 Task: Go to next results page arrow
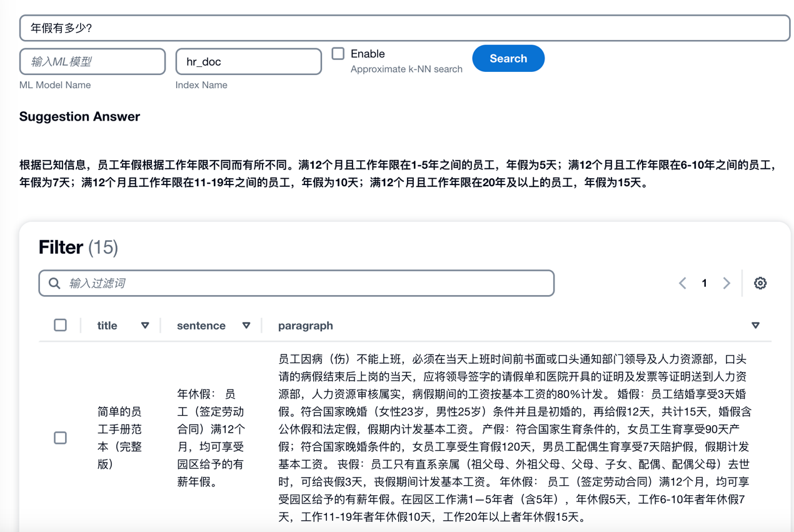pos(726,283)
